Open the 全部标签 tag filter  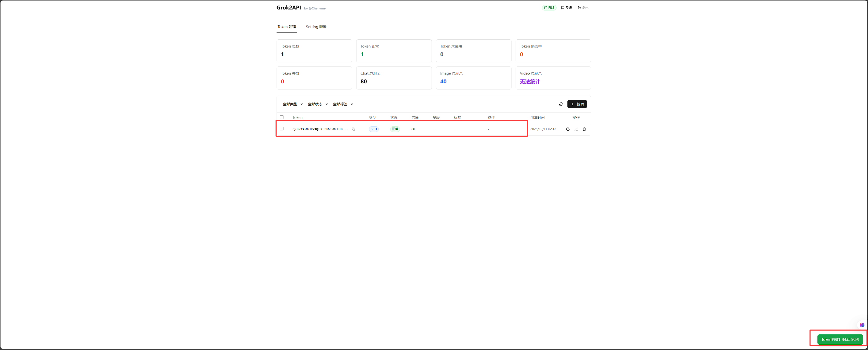coord(343,104)
